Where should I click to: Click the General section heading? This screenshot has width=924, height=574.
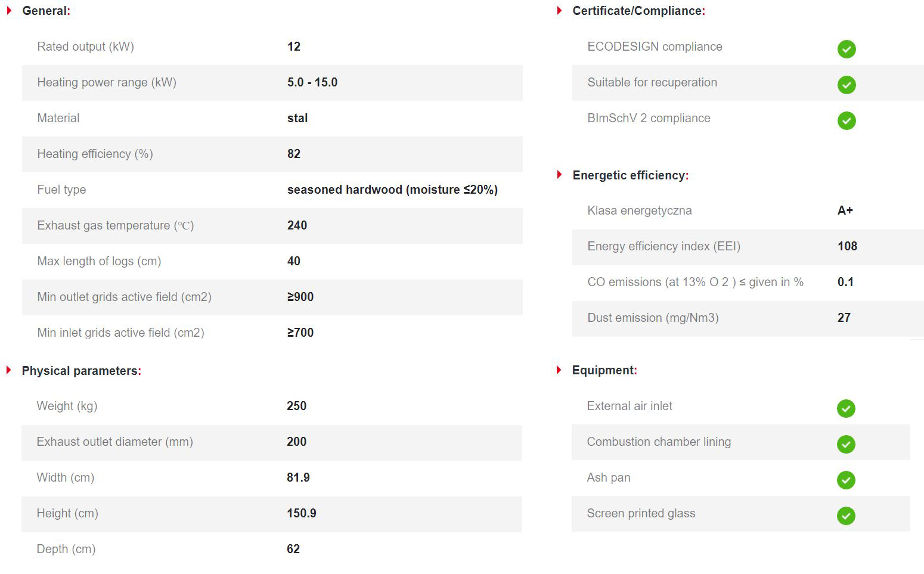45,11
